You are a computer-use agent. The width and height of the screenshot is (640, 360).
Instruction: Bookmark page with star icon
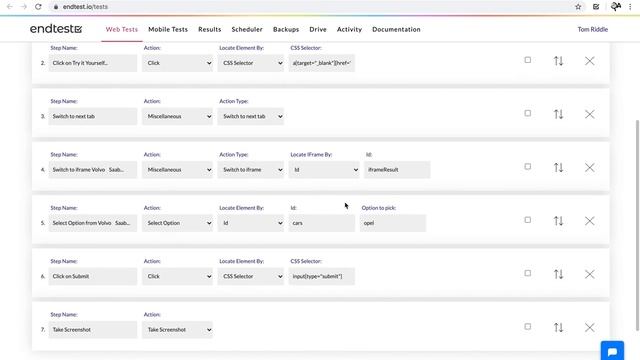(578, 7)
